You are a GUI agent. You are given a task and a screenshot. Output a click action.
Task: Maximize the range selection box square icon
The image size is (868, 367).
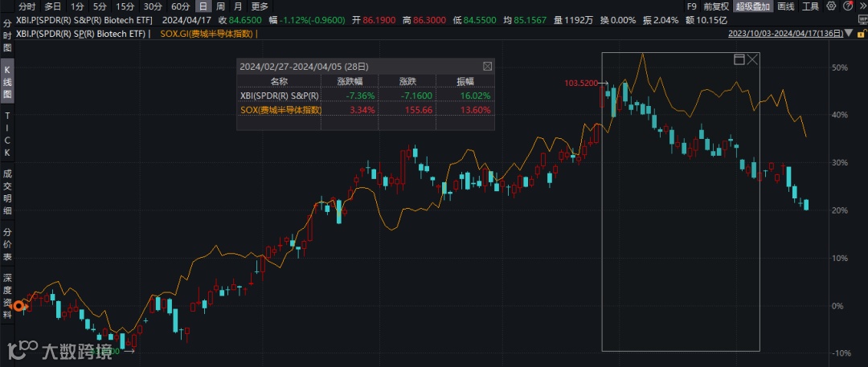coord(739,59)
